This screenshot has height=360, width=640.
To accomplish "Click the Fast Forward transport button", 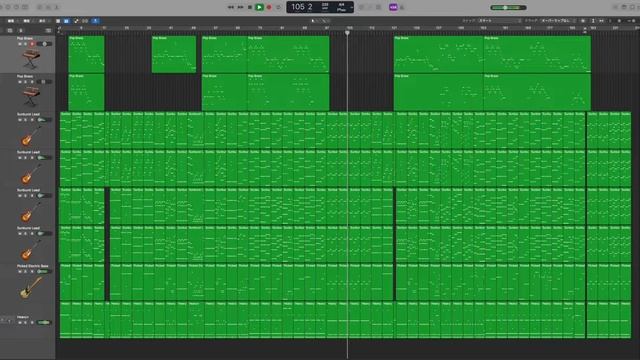I will (240, 7).
